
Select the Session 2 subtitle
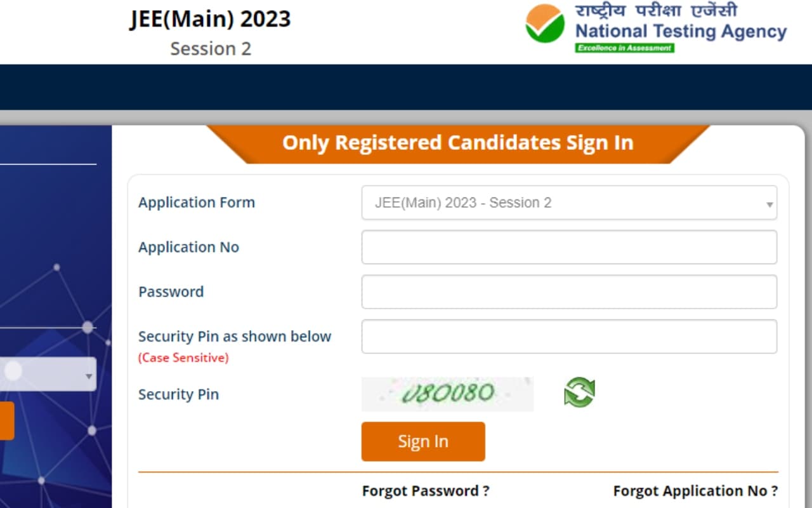[211, 48]
